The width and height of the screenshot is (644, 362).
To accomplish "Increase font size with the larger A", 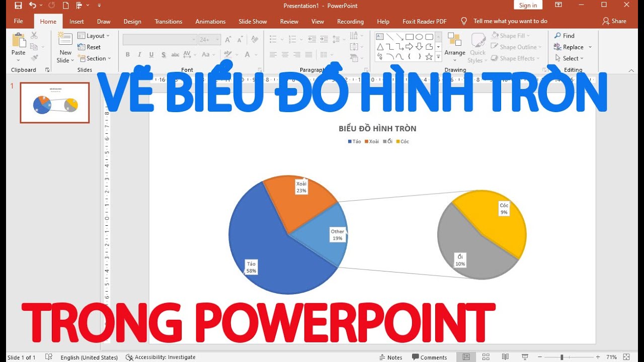I will pyautogui.click(x=228, y=39).
